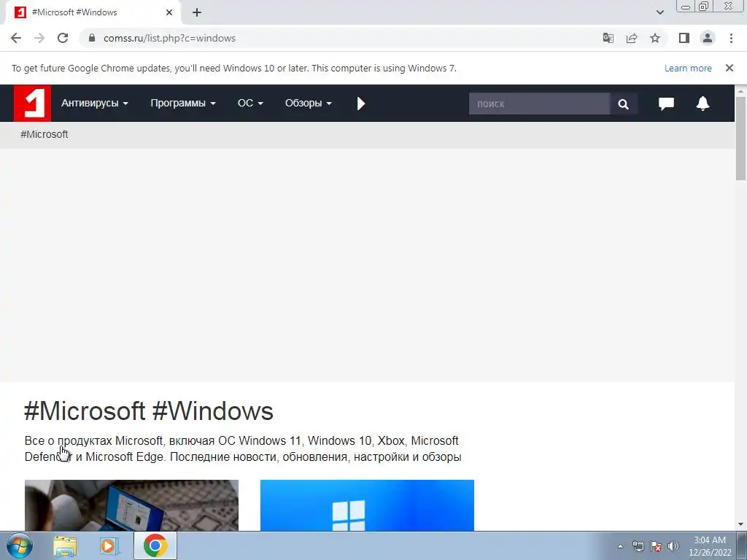Reload the current page
The width and height of the screenshot is (747, 560).
[63, 38]
